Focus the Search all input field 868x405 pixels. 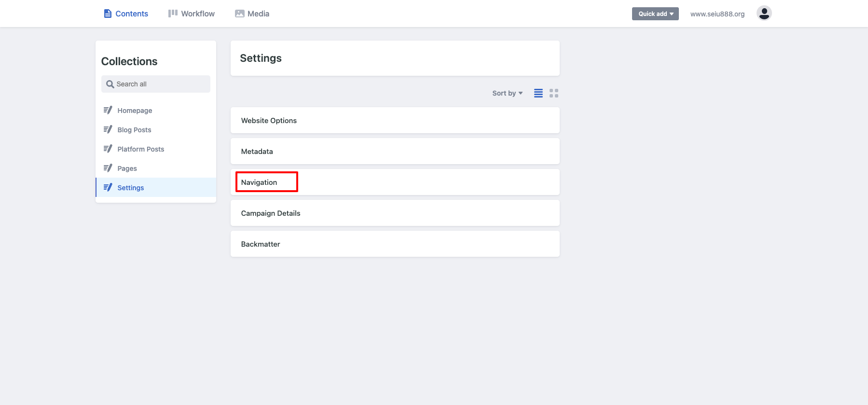tap(156, 84)
